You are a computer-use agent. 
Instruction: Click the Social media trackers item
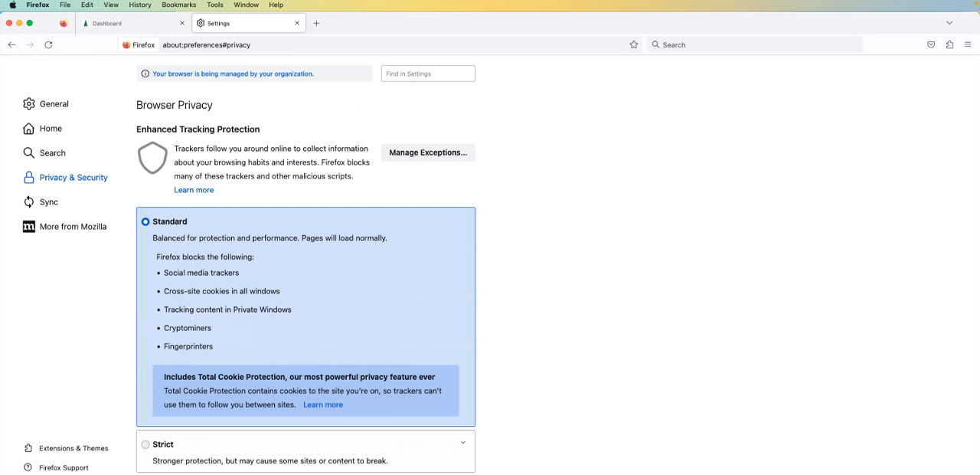[x=201, y=273]
